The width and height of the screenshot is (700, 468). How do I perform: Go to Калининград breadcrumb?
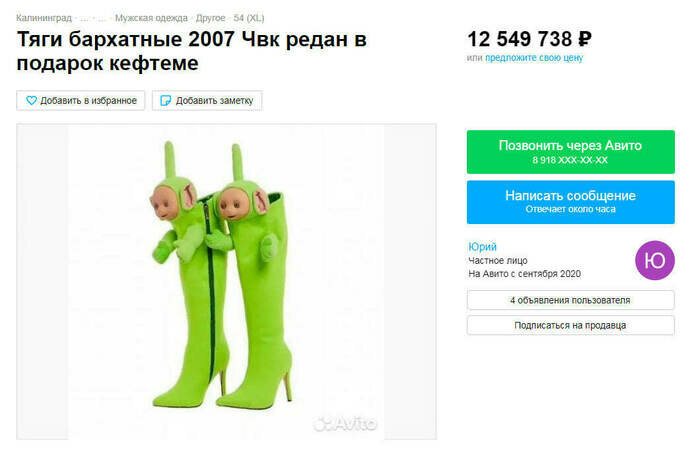click(x=44, y=18)
